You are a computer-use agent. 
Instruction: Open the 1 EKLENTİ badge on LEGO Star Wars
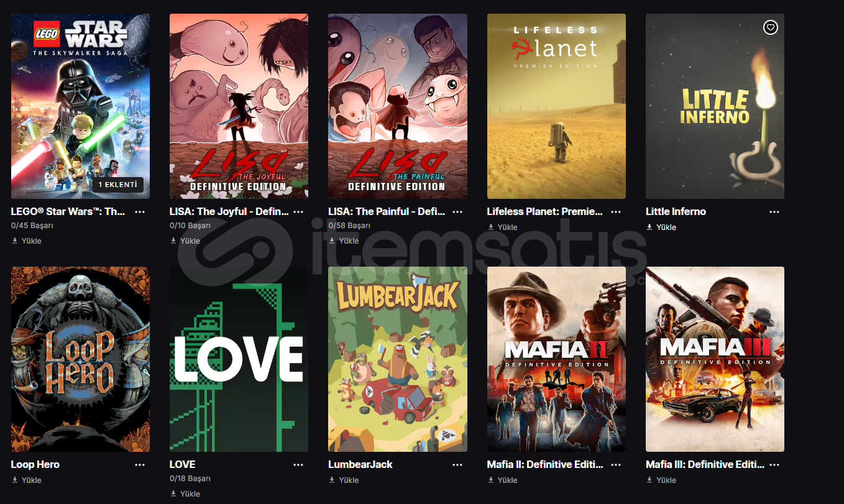118,185
